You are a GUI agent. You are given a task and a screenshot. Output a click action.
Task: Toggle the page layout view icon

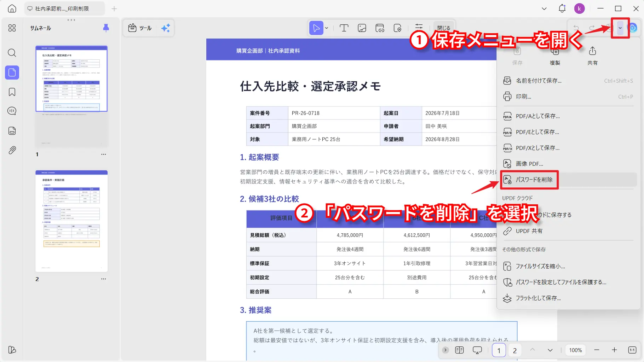pyautogui.click(x=459, y=350)
